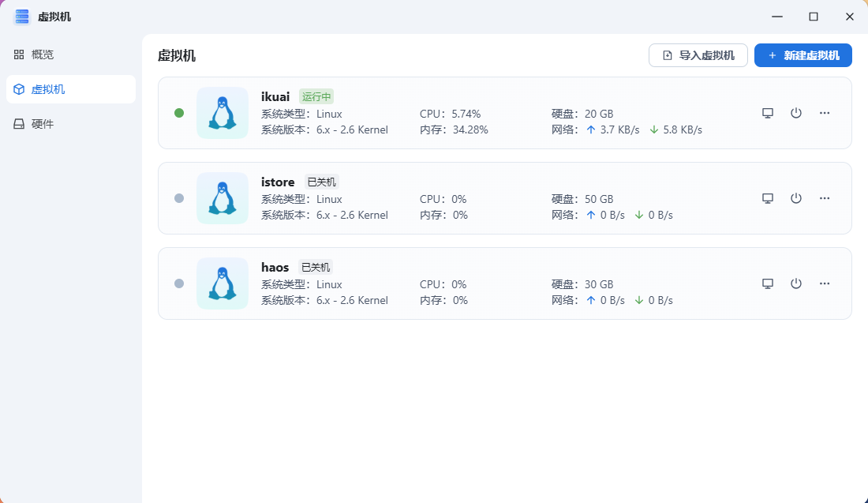The width and height of the screenshot is (868, 503).
Task: Click 新建虚拟机 to create a VM
Action: pyautogui.click(x=803, y=55)
